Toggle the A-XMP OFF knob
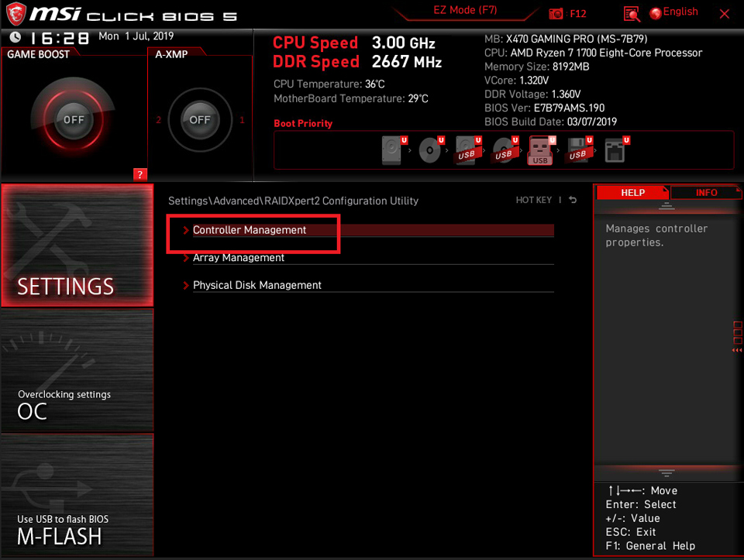Image resolution: width=744 pixels, height=560 pixels. tap(200, 119)
